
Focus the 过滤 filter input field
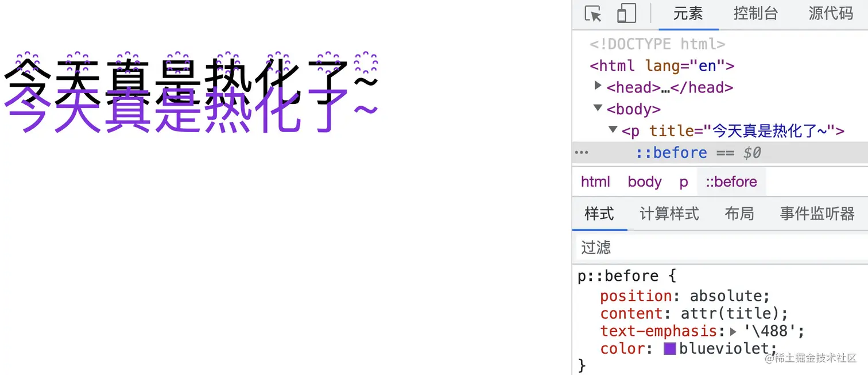pyautogui.click(x=721, y=248)
